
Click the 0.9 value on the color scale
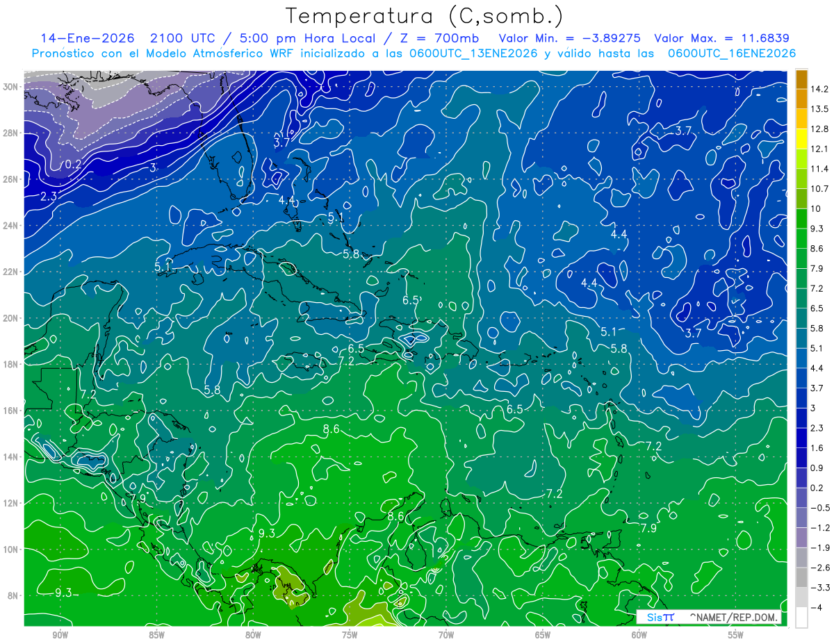817,468
